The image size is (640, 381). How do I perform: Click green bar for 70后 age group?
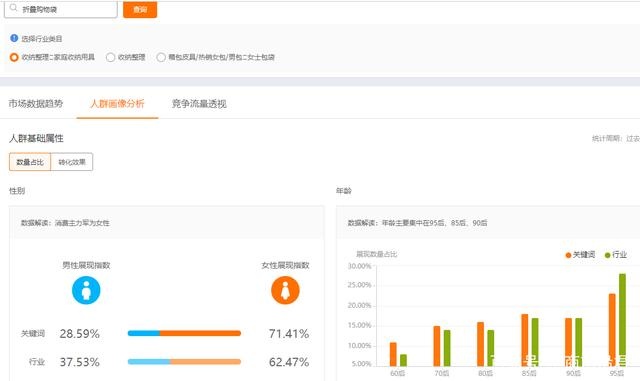point(447,348)
